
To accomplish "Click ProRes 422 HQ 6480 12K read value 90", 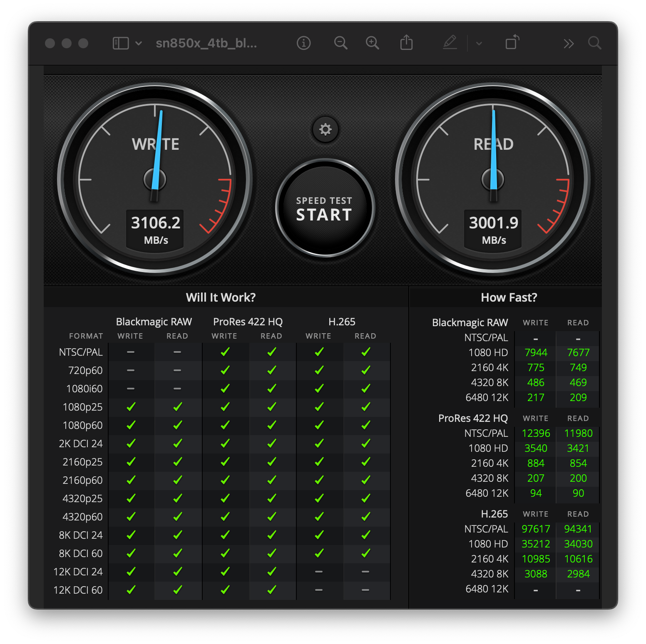I will [x=578, y=493].
